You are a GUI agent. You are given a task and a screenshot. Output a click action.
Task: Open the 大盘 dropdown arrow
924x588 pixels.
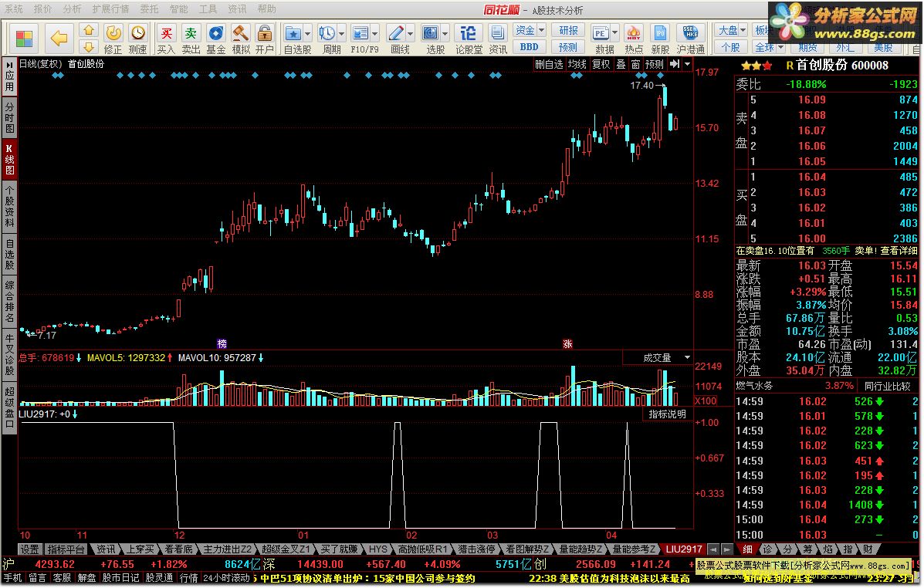(743, 30)
